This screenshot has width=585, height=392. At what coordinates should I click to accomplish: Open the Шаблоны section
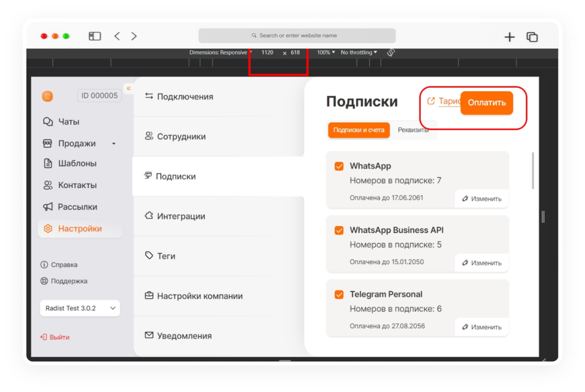77,163
